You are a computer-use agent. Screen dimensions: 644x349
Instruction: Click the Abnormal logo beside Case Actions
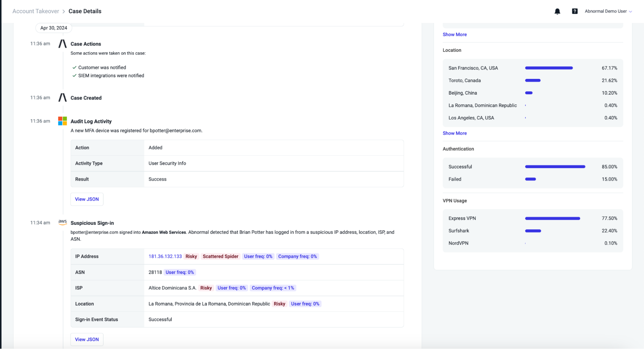pos(62,44)
